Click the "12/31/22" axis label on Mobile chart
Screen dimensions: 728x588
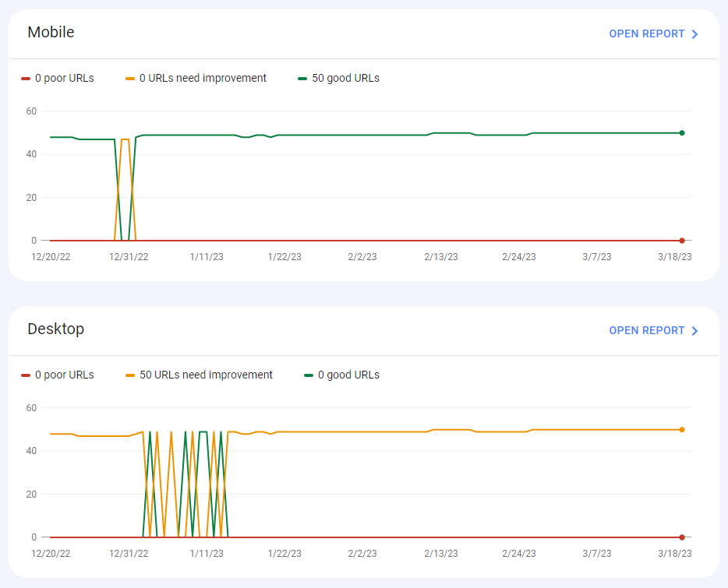[x=128, y=256]
